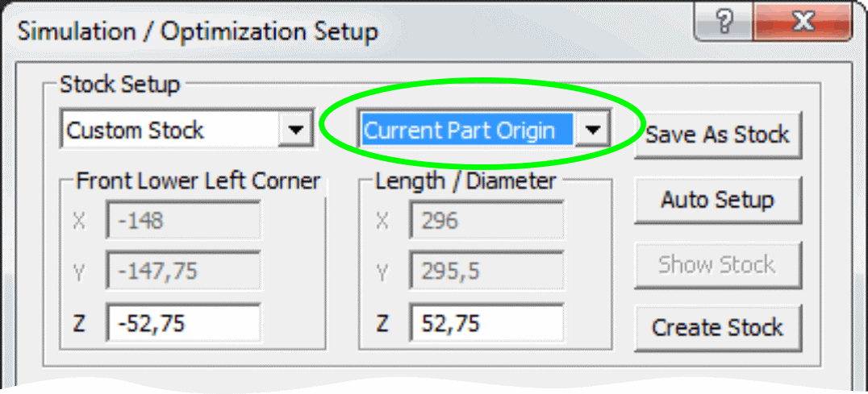The width and height of the screenshot is (868, 394).
Task: Select the Custom Stock combo box text
Action: tap(169, 131)
